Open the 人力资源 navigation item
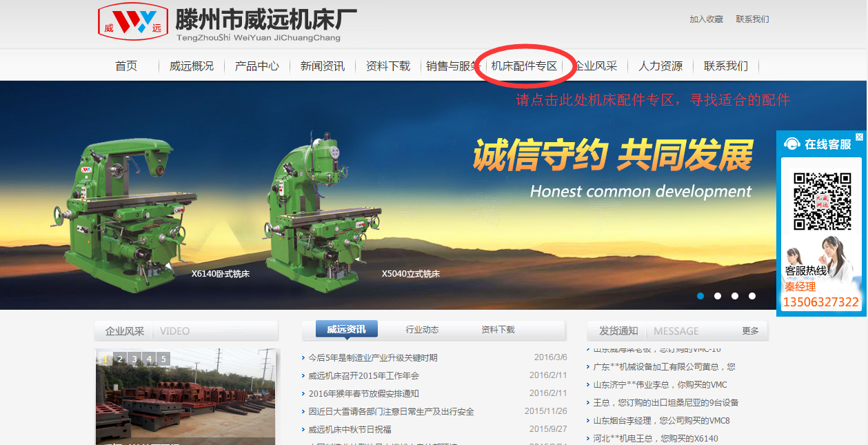The height and width of the screenshot is (445, 868). coord(660,66)
